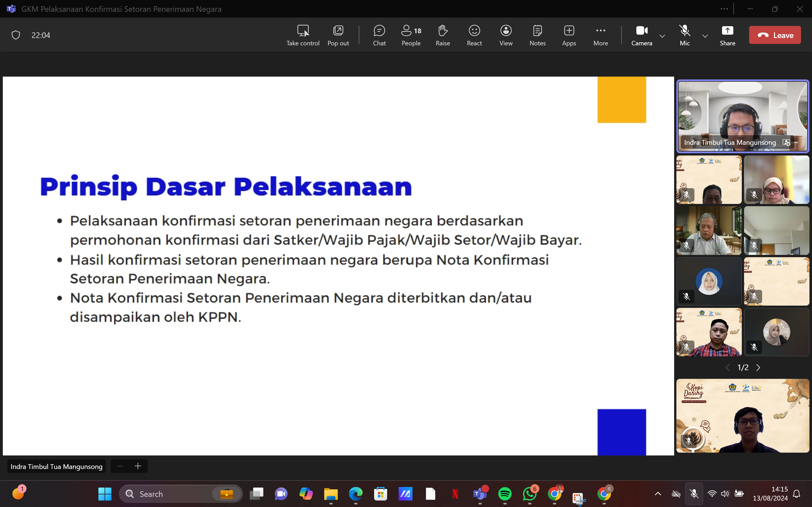
Task: Show the People participants list
Action: point(411,35)
